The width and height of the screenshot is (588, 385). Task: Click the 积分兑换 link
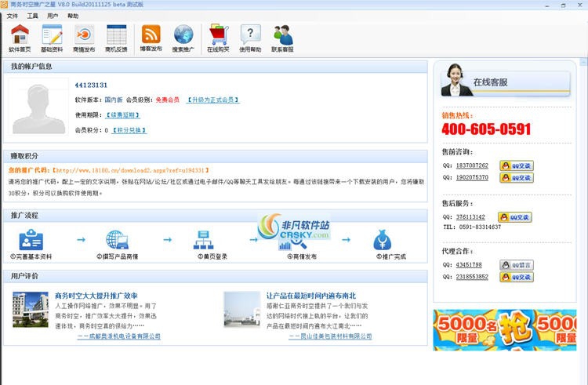click(x=129, y=130)
